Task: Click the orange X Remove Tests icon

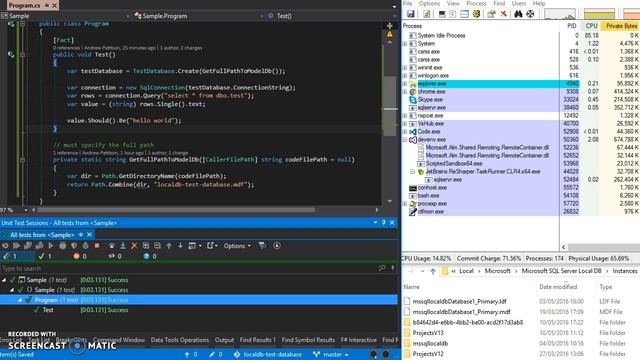Action: point(134,246)
